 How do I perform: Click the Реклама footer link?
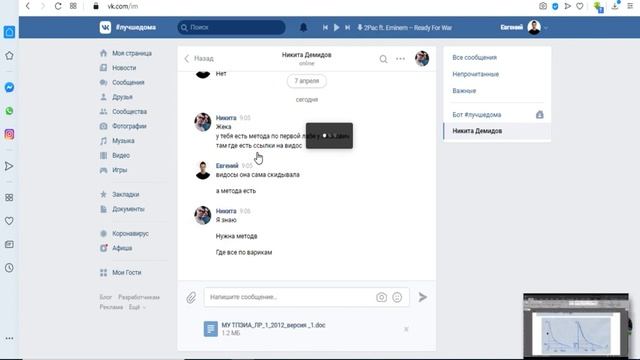coord(111,307)
